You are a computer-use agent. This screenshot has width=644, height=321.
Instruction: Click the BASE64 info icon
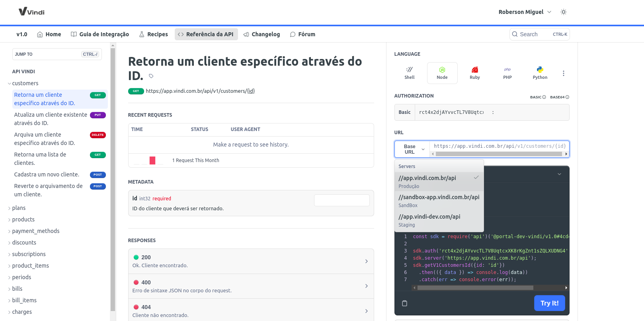(567, 97)
